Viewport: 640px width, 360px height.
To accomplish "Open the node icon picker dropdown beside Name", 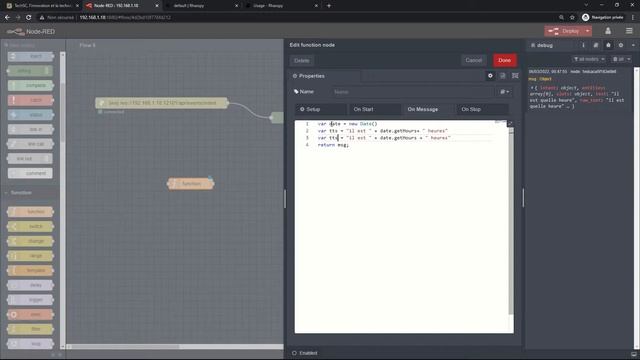I will 504,92.
